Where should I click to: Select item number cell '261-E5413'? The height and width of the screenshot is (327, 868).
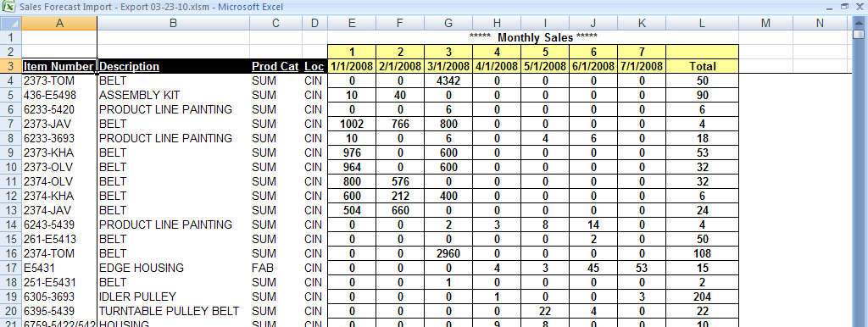coord(59,239)
